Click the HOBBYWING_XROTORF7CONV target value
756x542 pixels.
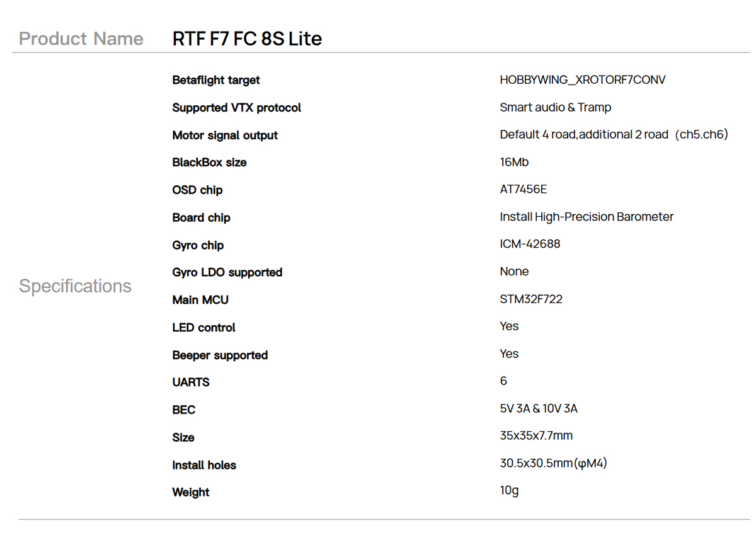point(582,80)
